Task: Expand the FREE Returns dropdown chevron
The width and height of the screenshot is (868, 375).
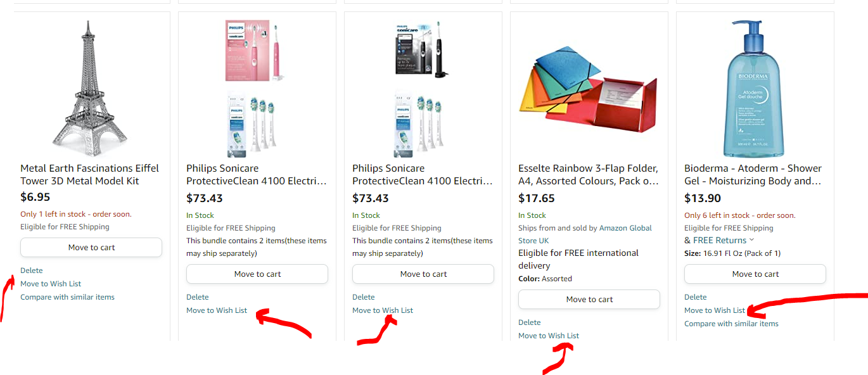Action: 752,240
